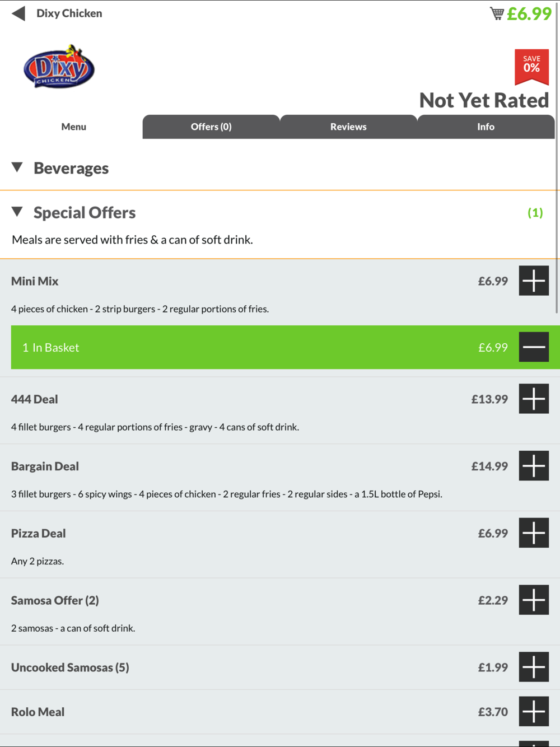
Task: Switch to the Offers (0) tab
Action: [x=211, y=127]
